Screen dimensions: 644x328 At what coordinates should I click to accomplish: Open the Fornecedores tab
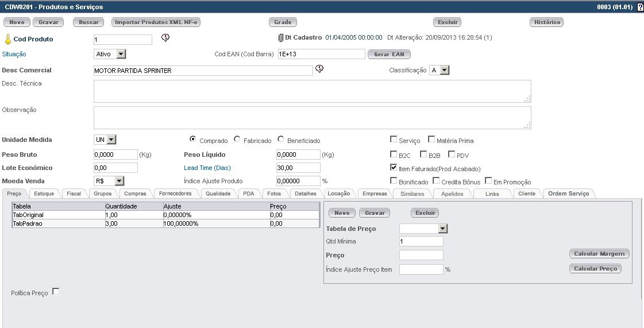pyautogui.click(x=175, y=194)
